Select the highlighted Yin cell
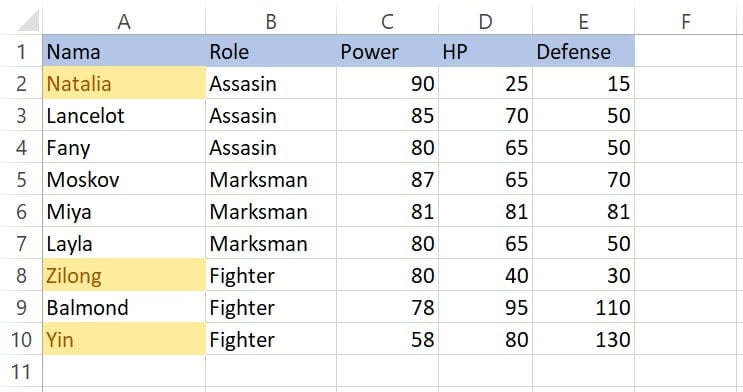The height and width of the screenshot is (392, 743). click(124, 339)
